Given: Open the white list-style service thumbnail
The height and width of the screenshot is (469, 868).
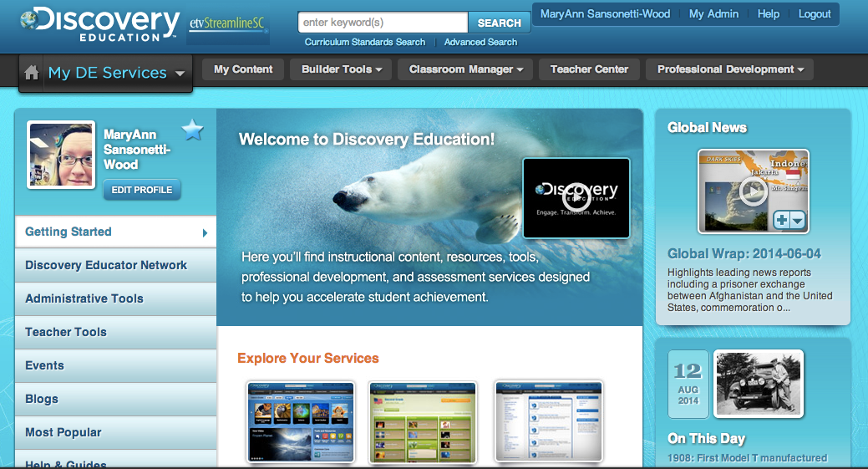Looking at the screenshot, I should click(549, 421).
